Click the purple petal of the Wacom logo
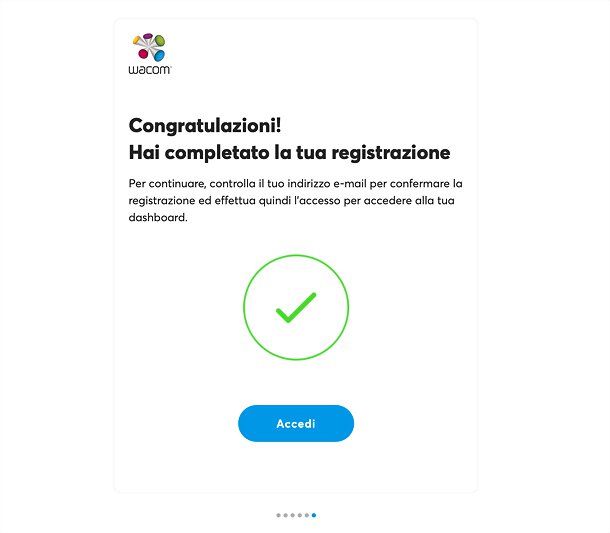 coord(147,36)
